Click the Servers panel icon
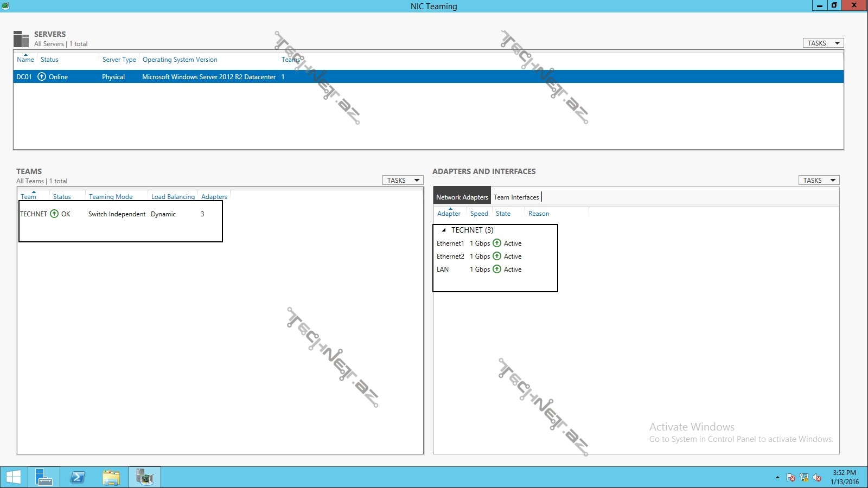Screen dimensions: 868x488 click(21, 38)
